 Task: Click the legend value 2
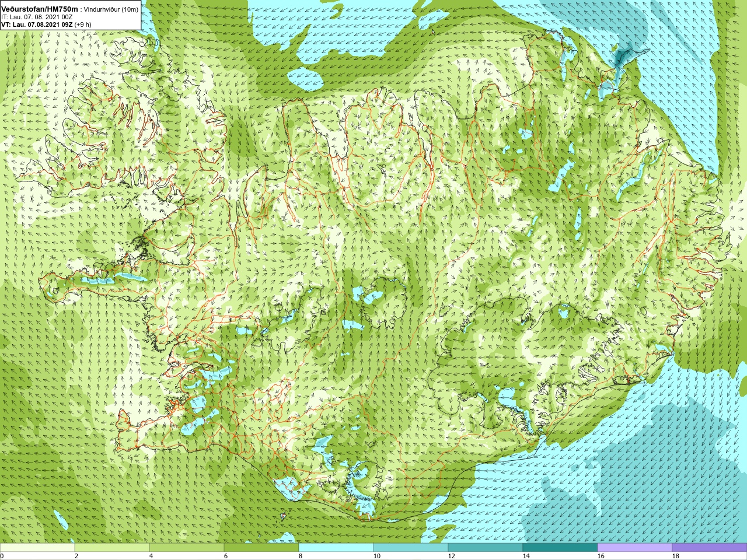(76, 556)
